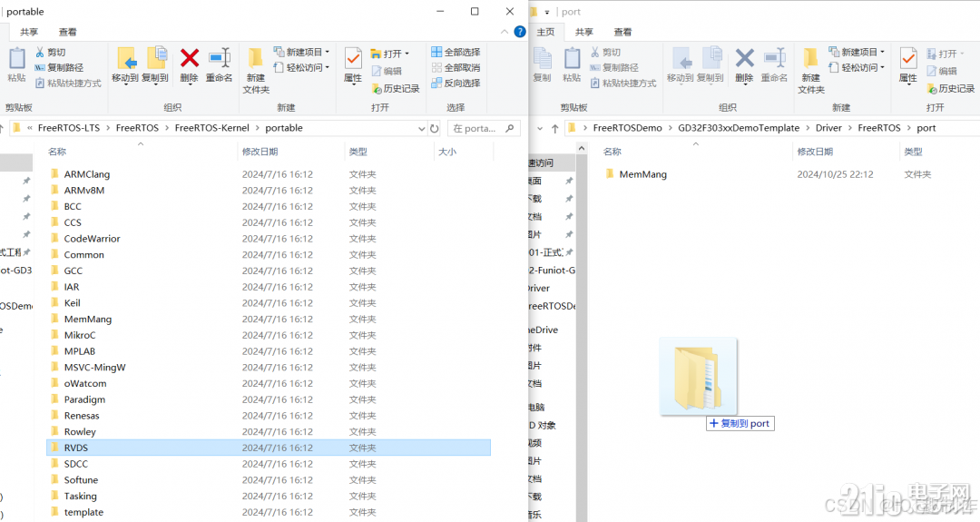Select the RVDS folder row
The image size is (980, 522).
(x=268, y=448)
